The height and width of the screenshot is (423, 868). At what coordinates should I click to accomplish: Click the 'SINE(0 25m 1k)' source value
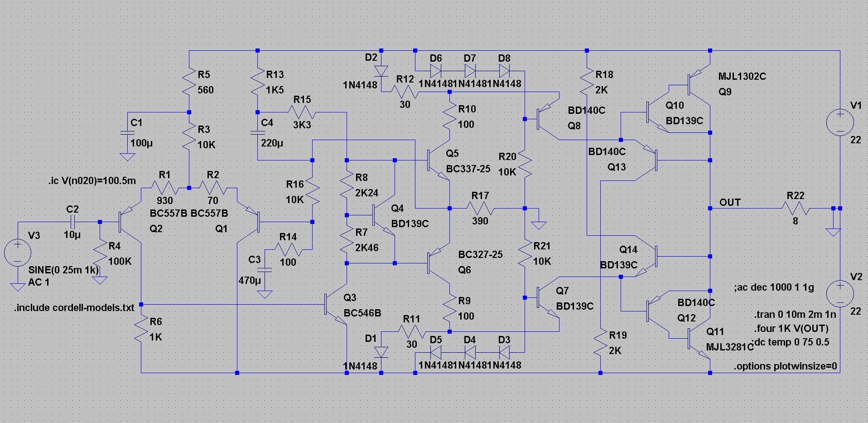click(63, 270)
